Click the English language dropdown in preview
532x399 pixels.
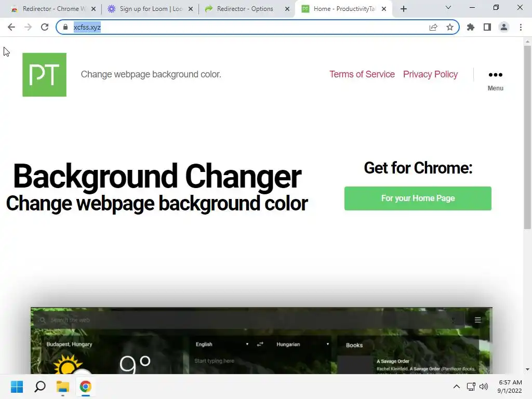pos(222,344)
